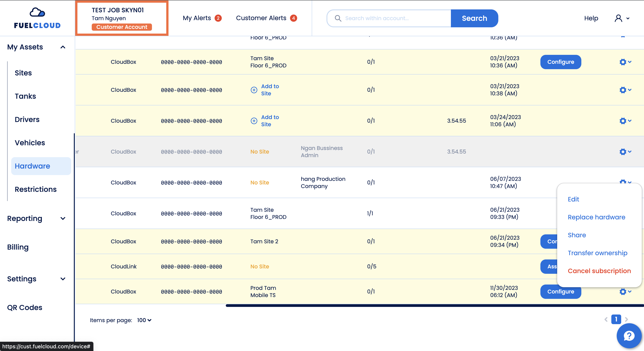Open Sites in the sidebar

tap(23, 73)
